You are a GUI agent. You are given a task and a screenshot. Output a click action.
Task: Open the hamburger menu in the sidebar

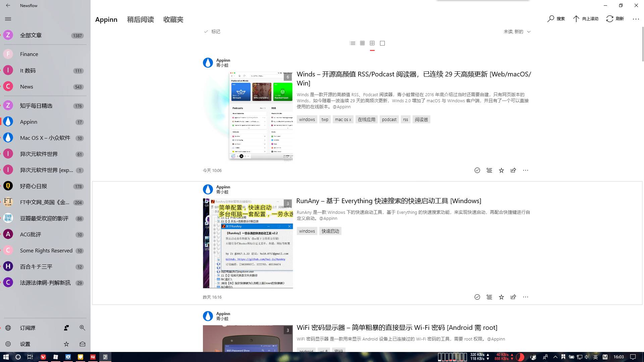(x=8, y=19)
